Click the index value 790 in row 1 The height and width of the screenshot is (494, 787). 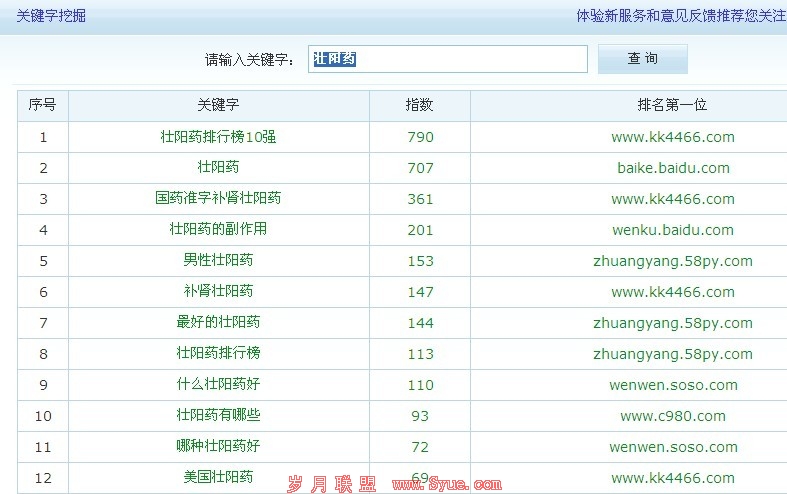point(420,137)
